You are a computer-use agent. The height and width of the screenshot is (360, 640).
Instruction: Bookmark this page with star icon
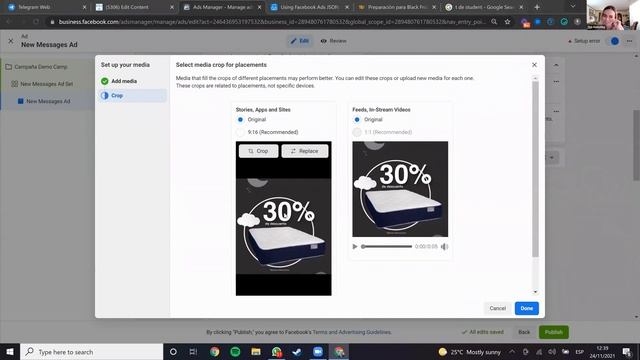pyautogui.click(x=507, y=22)
